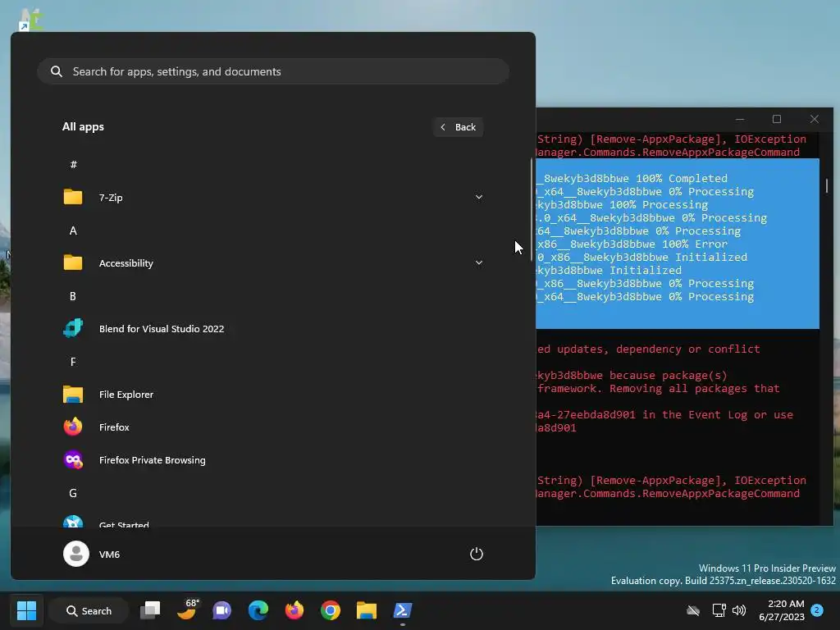The width and height of the screenshot is (840, 630).
Task: Open the 7-Zip folder in All apps
Action: coord(273,197)
